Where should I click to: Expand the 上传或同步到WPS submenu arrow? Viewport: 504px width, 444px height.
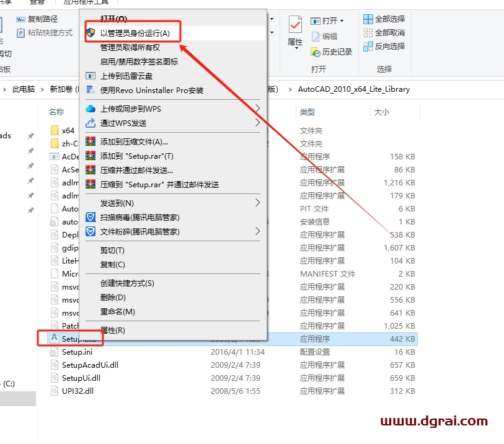pos(257,109)
